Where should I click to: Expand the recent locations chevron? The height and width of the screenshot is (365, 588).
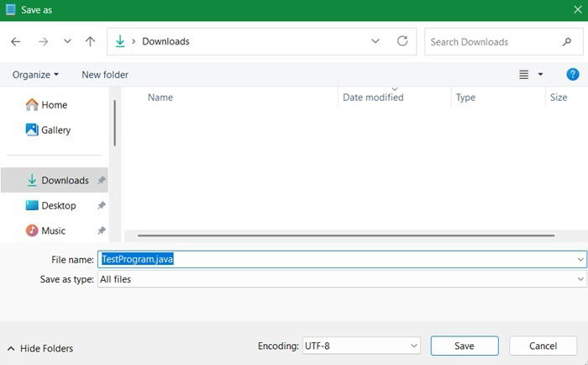click(67, 41)
